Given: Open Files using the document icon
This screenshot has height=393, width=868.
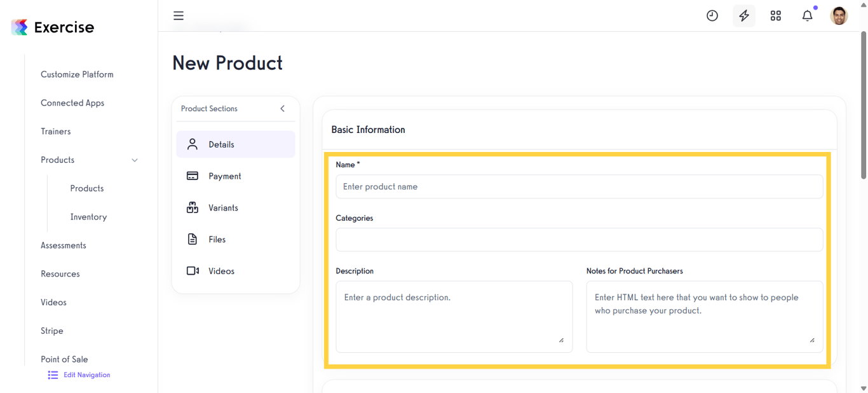Looking at the screenshot, I should point(193,239).
